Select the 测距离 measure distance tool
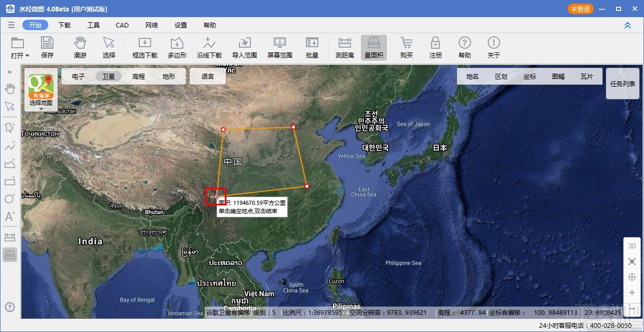This screenshot has height=332, width=644. coord(344,47)
